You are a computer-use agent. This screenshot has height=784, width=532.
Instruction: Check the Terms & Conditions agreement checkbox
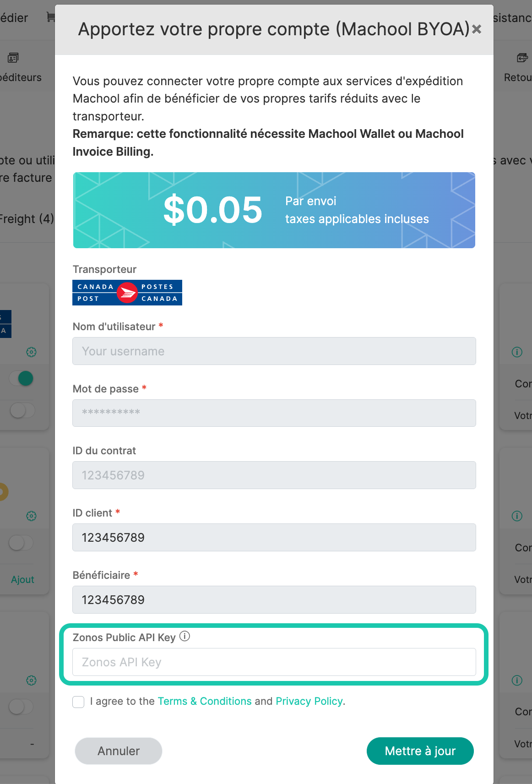pos(78,702)
